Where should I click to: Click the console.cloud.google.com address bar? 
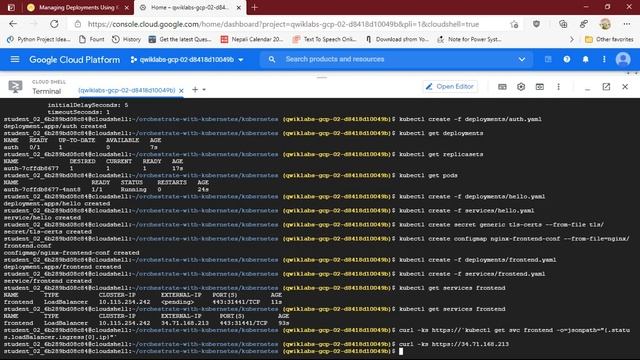click(x=283, y=24)
